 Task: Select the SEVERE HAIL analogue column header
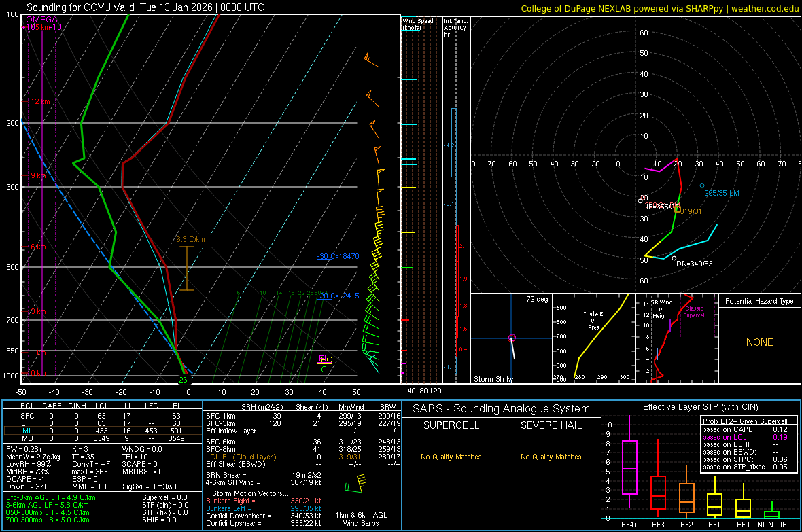(x=551, y=425)
